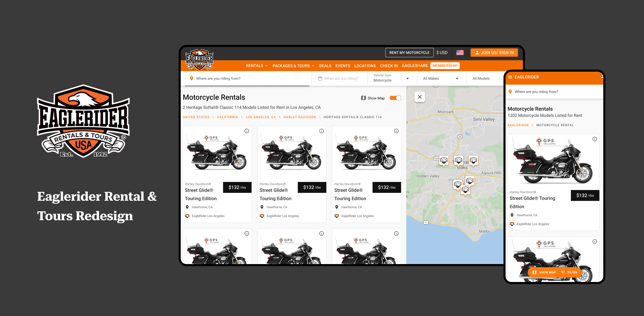This screenshot has height=316, width=644.
Task: Open the LOCATIONS menu item
Action: tap(365, 66)
